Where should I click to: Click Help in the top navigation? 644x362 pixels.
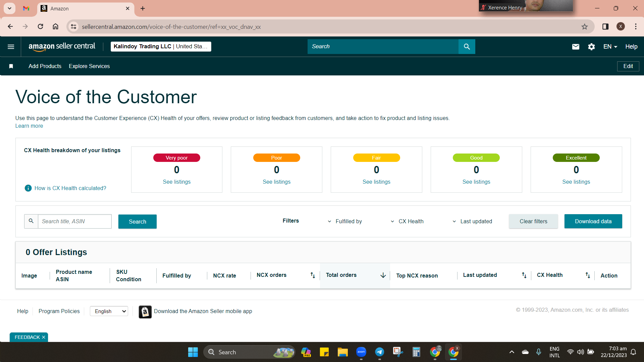pyautogui.click(x=631, y=47)
